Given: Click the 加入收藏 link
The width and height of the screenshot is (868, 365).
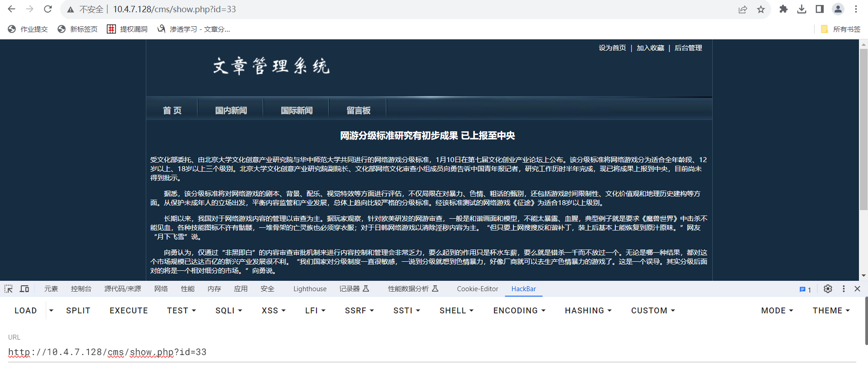Looking at the screenshot, I should click(650, 48).
